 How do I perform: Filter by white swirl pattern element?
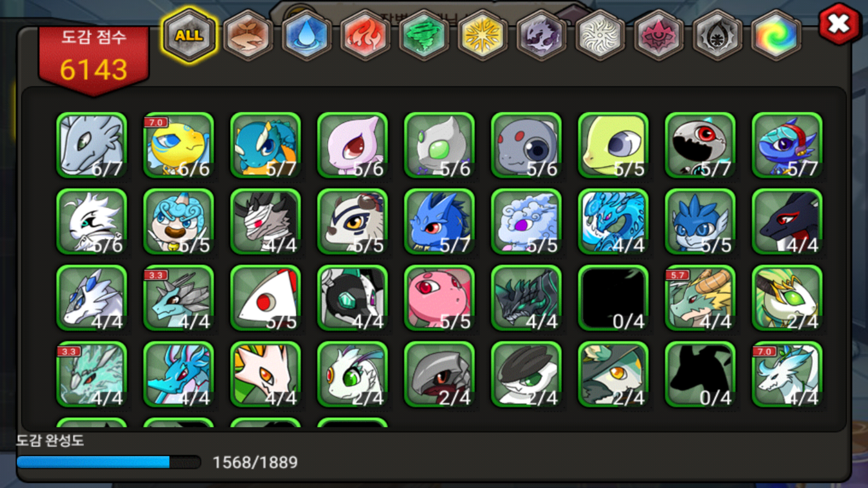coord(600,35)
